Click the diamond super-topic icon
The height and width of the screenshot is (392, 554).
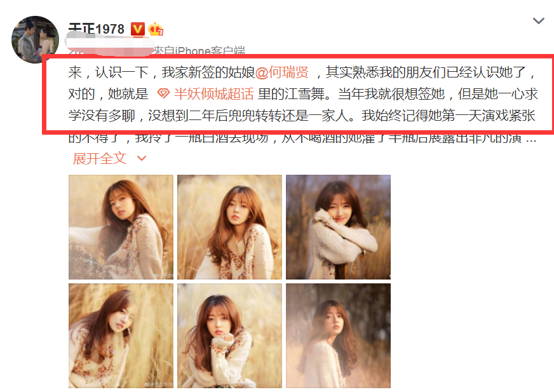[163, 94]
